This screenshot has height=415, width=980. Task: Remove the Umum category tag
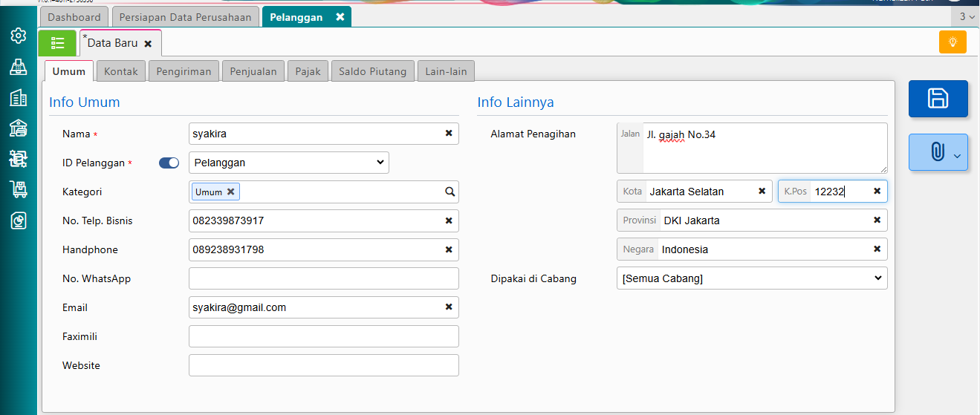231,192
